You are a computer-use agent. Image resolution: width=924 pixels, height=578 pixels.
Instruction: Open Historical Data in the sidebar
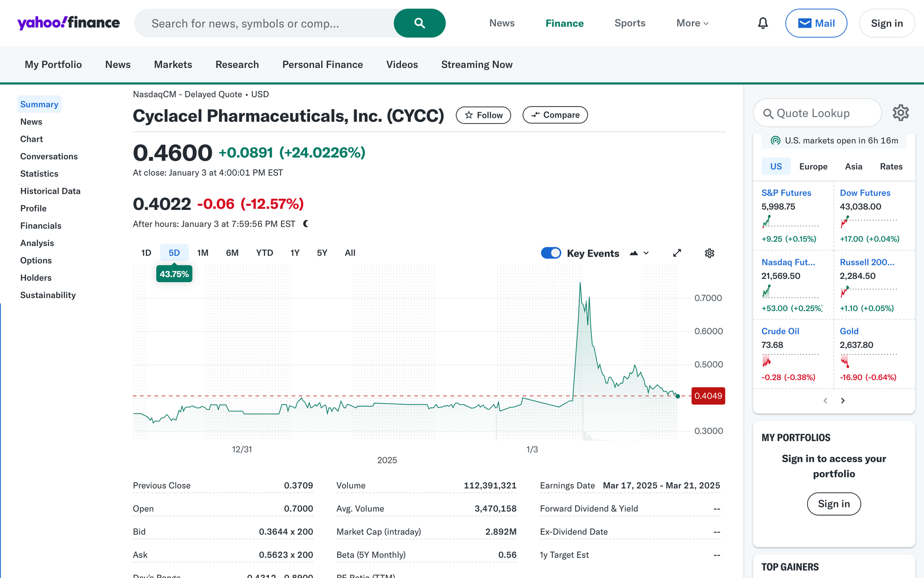click(x=50, y=191)
